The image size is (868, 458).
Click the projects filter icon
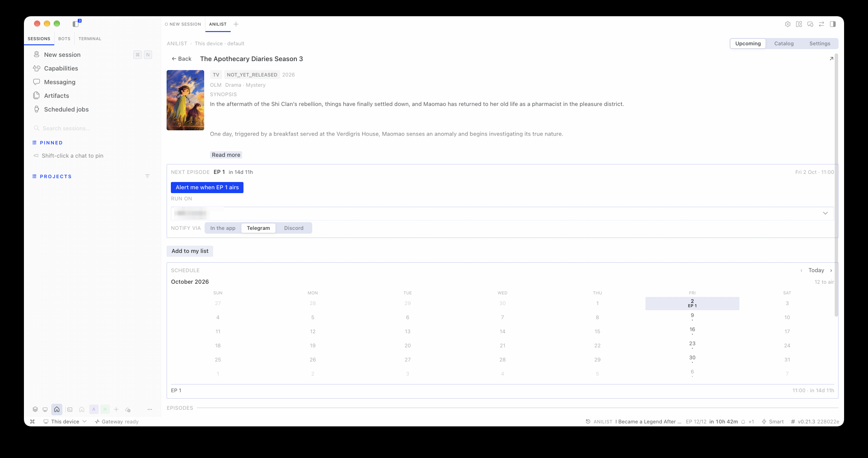pos(147,176)
